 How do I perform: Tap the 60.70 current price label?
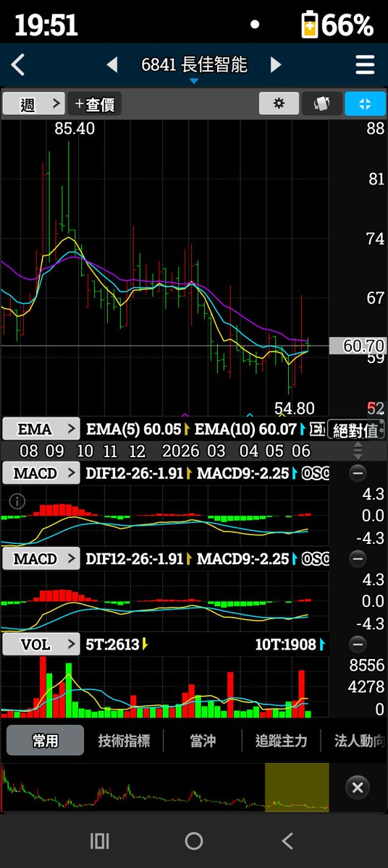(357, 346)
